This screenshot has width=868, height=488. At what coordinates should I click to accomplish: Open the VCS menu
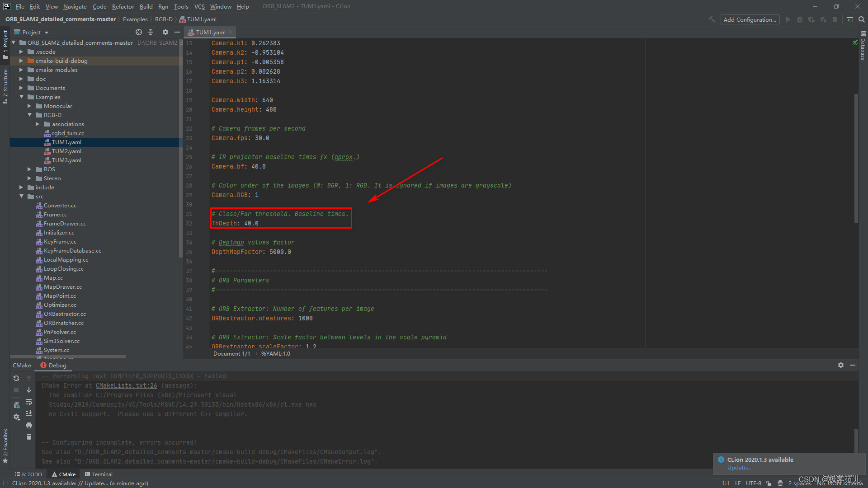click(x=199, y=6)
